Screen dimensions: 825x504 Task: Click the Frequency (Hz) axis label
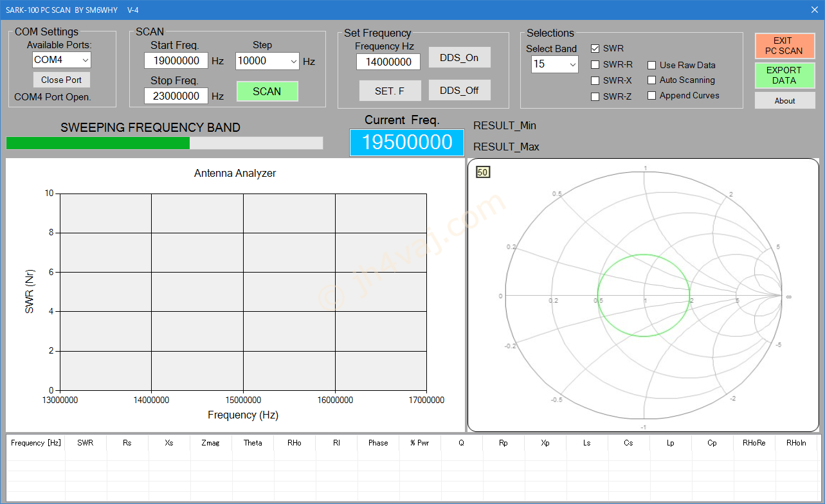tap(243, 415)
